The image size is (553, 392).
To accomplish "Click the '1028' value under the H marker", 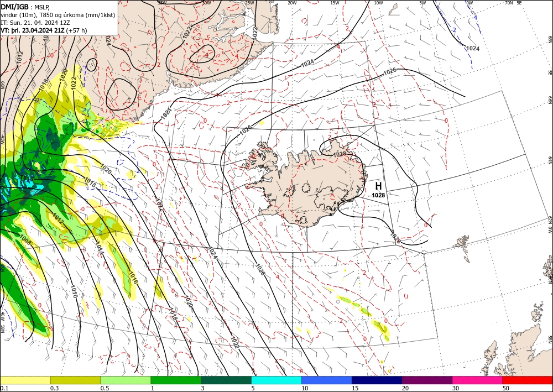I will pos(378,195).
